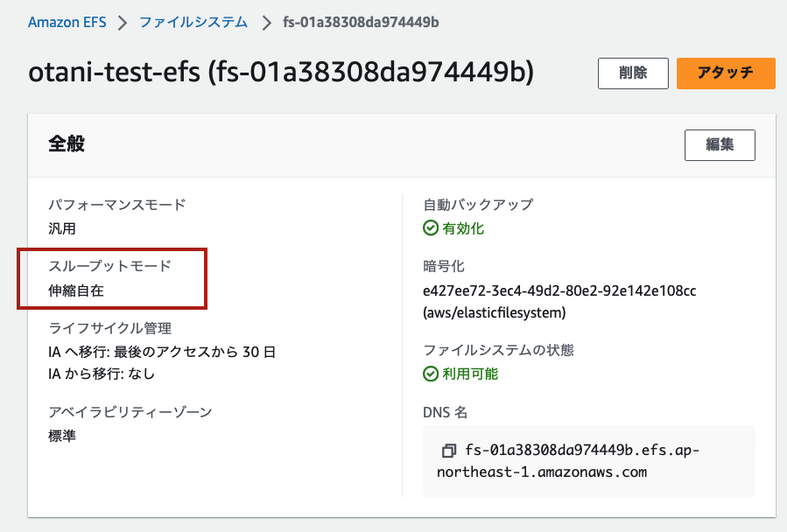
Task: Click the パフォーマンスモード label
Action: point(117,204)
